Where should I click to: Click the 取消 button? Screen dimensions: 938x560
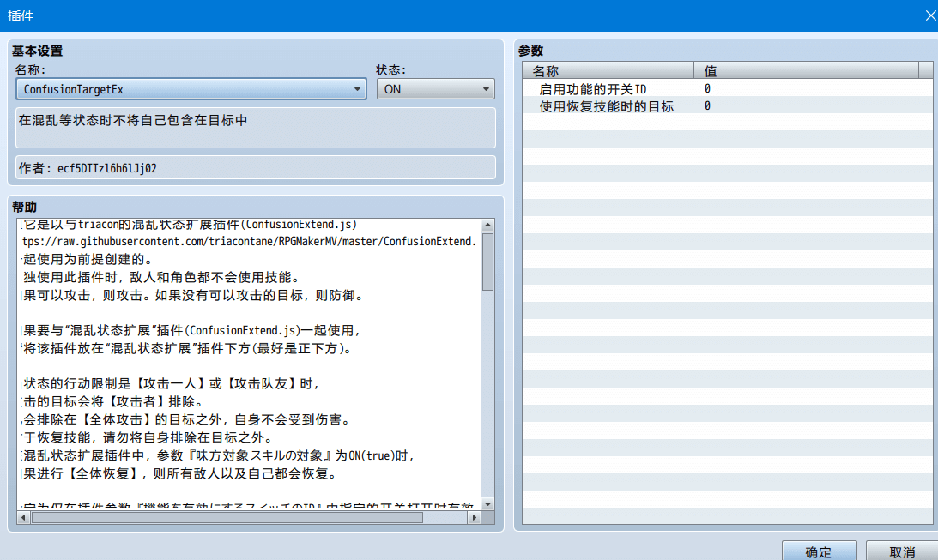tap(902, 551)
